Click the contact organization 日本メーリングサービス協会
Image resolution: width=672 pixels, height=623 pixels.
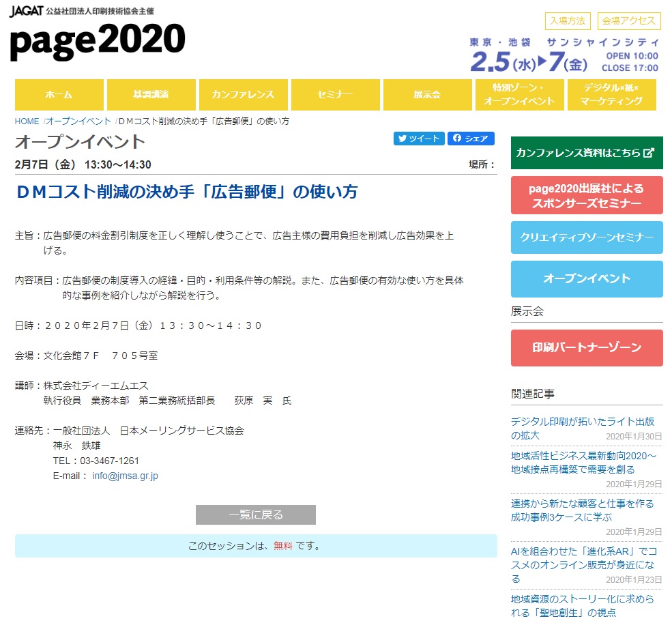tap(181, 431)
